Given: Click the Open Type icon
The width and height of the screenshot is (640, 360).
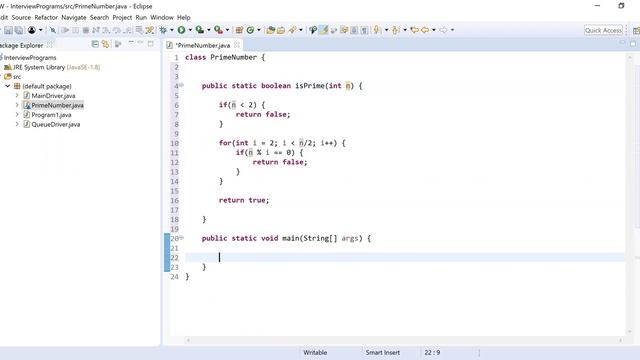Looking at the screenshot, I should (x=270, y=30).
